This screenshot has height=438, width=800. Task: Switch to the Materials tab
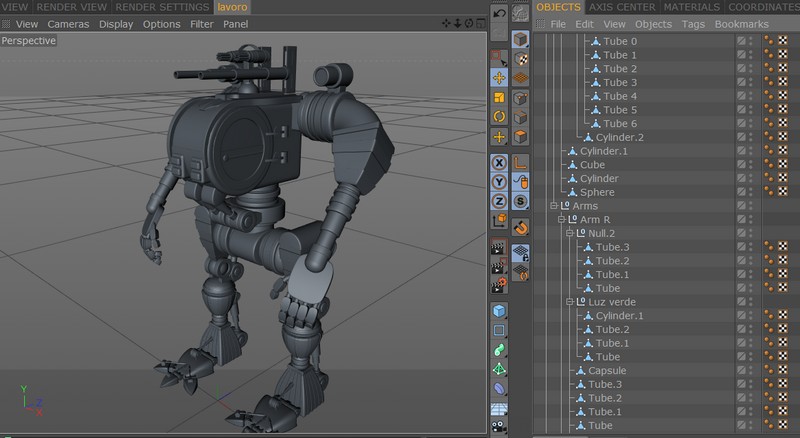click(692, 8)
